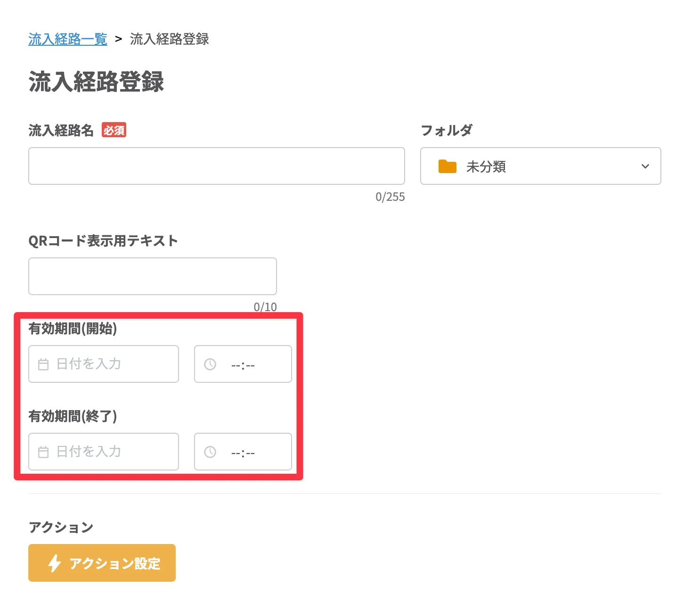The width and height of the screenshot is (700, 594).
Task: Expand folder selection to change from 未分類
Action: (645, 166)
